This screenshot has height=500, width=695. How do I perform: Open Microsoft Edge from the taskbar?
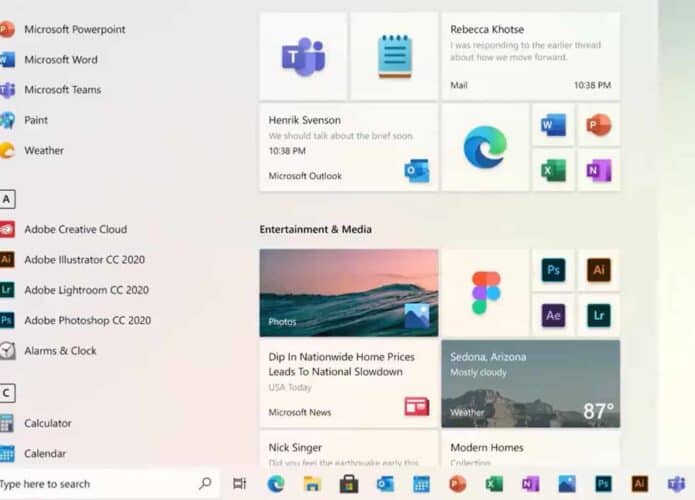pyautogui.click(x=276, y=484)
